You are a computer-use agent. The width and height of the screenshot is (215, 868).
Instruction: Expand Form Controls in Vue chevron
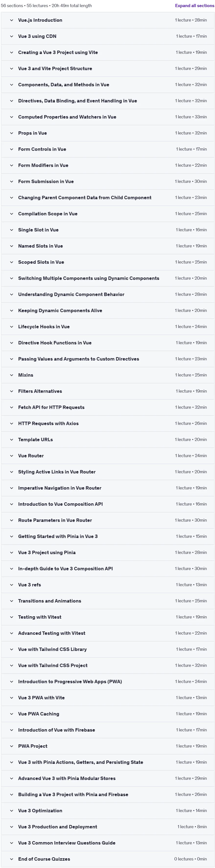[11, 149]
